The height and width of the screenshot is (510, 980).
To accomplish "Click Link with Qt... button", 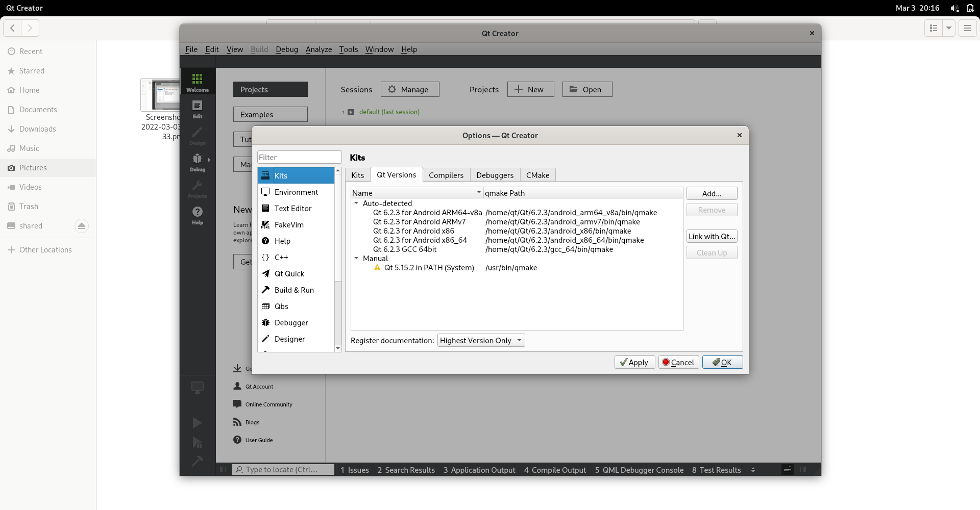I will coord(712,236).
